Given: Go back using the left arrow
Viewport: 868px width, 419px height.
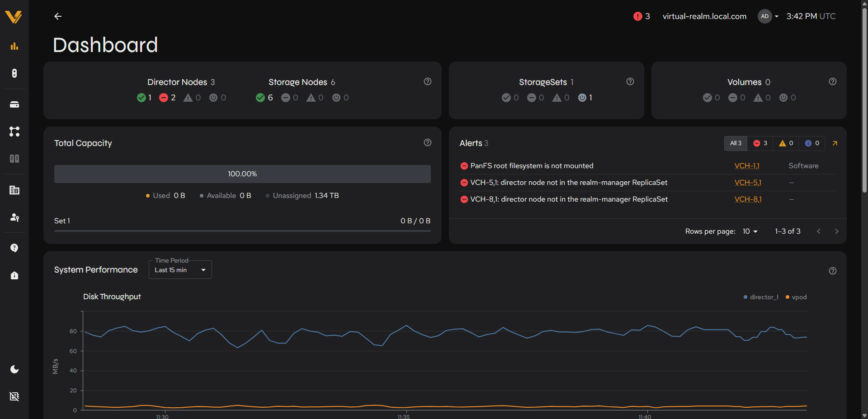Looking at the screenshot, I should click(58, 16).
